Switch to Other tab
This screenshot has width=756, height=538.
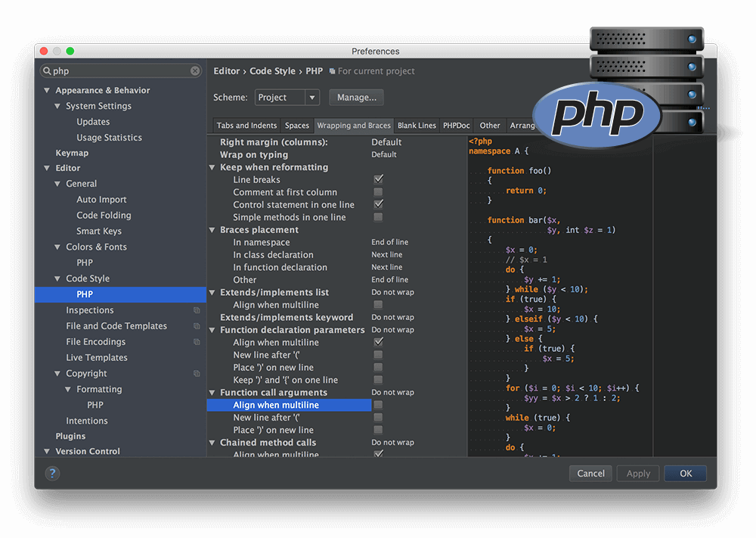click(490, 126)
